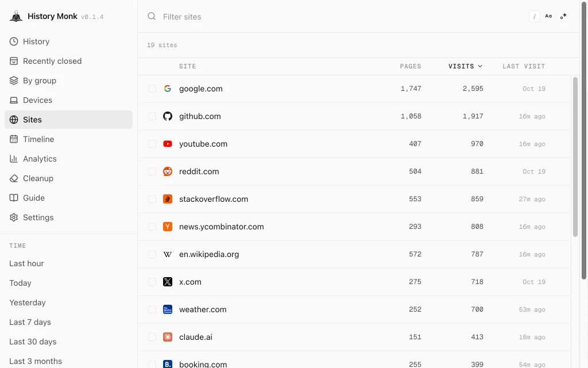This screenshot has height=368, width=588.
Task: Open the History view clock icon
Action: (14, 41)
